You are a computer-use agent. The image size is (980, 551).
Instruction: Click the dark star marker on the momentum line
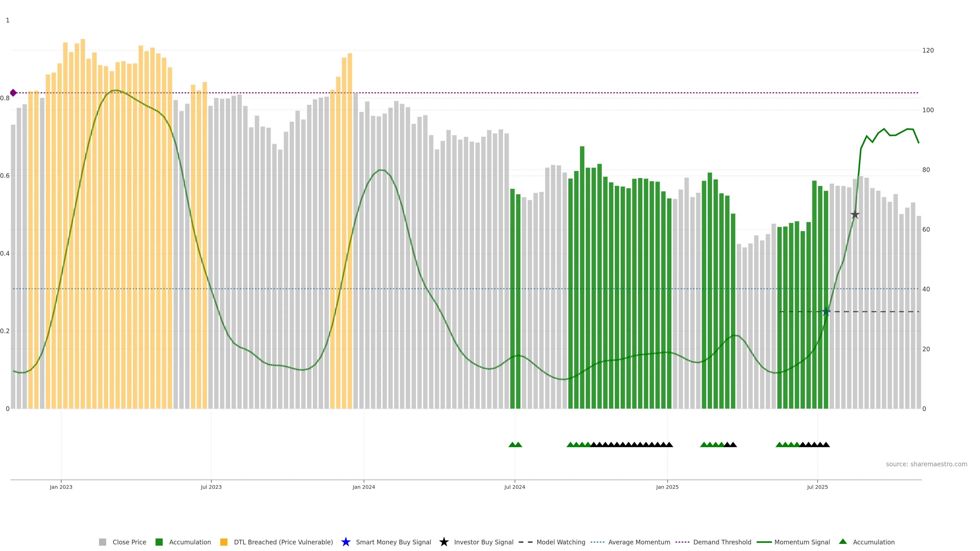coord(855,215)
